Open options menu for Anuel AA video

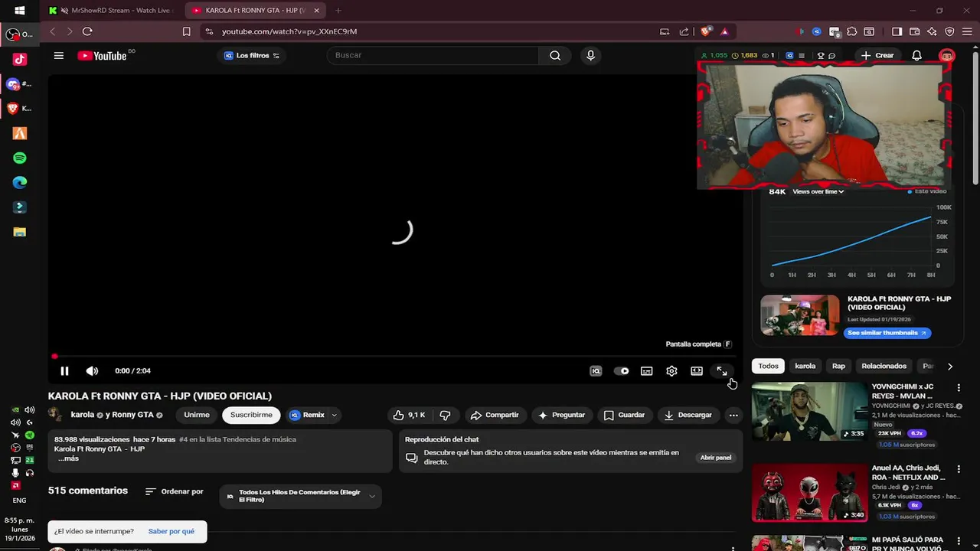(958, 468)
